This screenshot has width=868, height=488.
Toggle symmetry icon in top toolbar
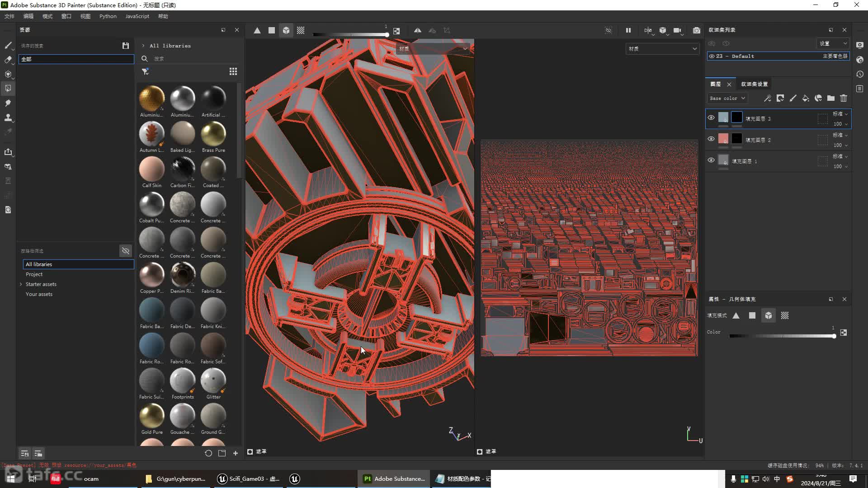click(x=418, y=30)
